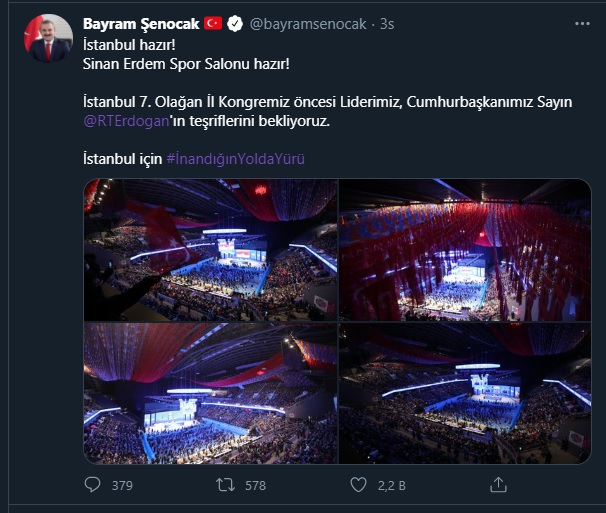Click the verified badge next to name
Screen dimensions: 606x513
[235, 24]
